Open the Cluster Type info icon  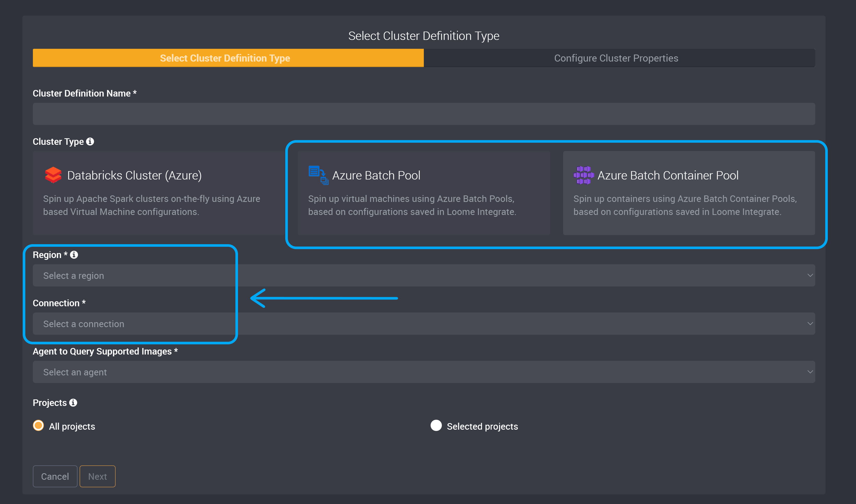click(90, 142)
